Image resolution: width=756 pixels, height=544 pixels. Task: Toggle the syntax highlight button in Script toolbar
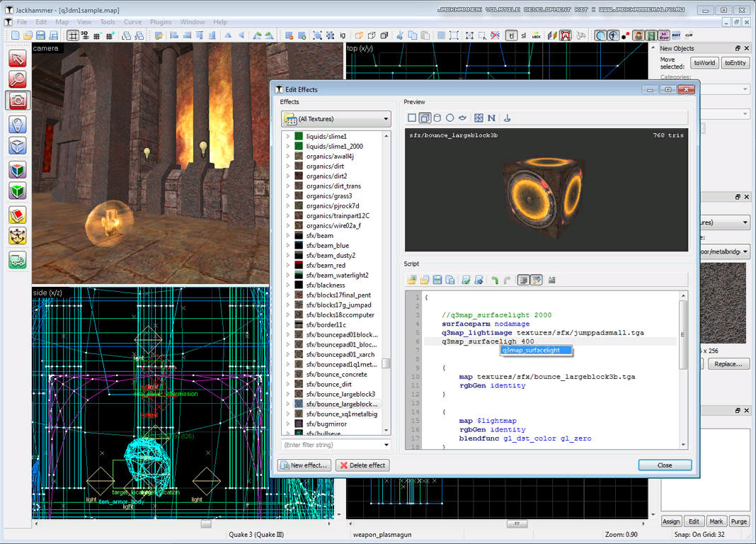[537, 280]
